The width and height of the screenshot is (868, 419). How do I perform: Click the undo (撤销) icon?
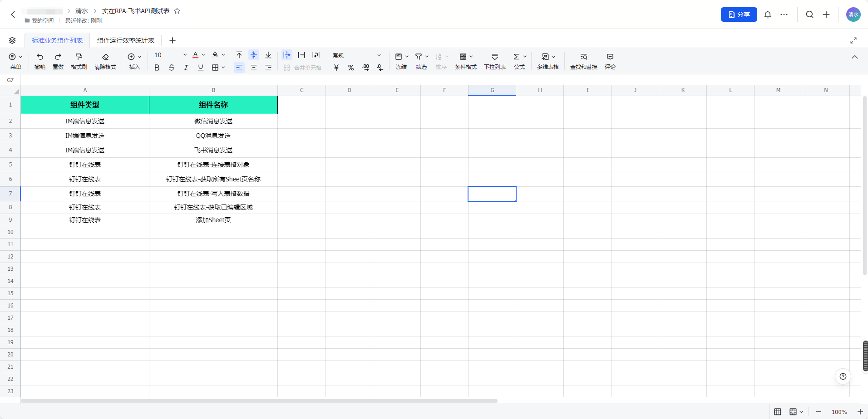[40, 57]
